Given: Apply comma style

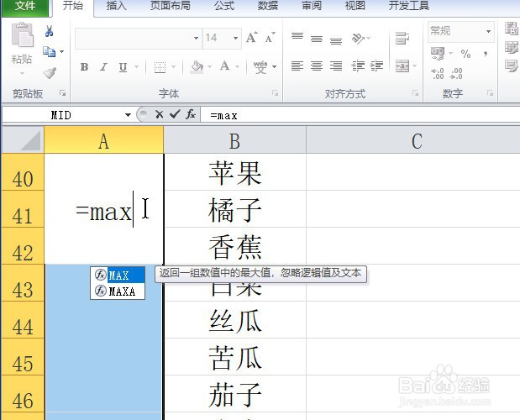Looking at the screenshot, I should (486, 54).
